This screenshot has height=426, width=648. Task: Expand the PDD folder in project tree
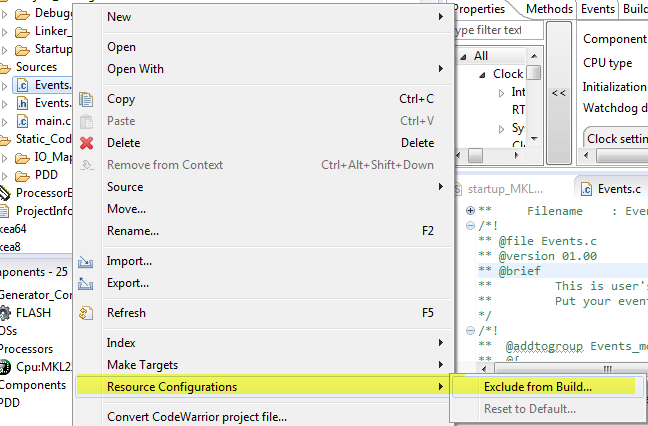[x=5, y=176]
